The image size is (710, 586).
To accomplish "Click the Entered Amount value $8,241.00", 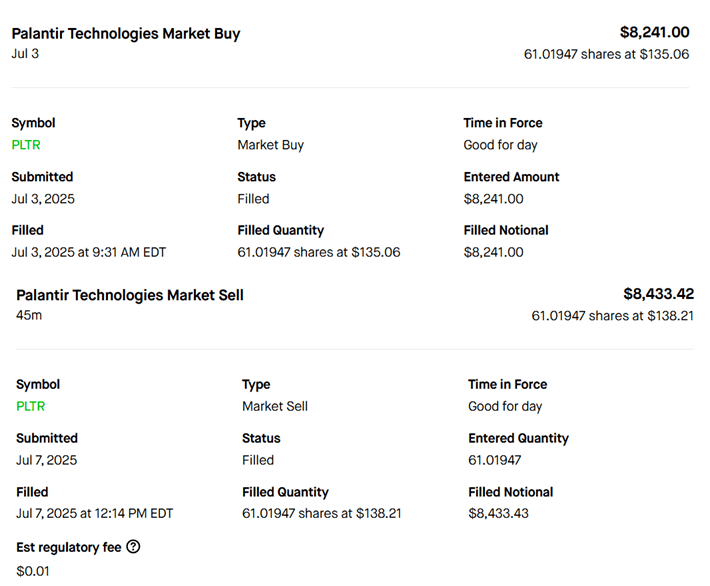I will [493, 198].
